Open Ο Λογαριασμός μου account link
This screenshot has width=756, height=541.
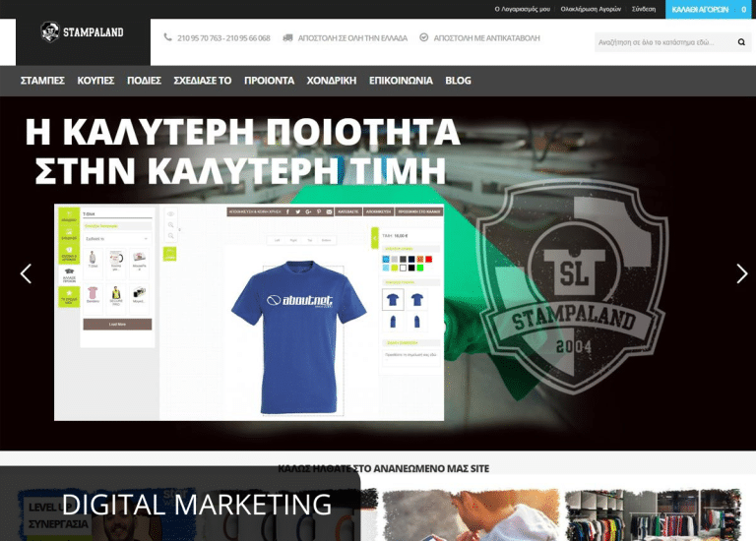pyautogui.click(x=522, y=9)
